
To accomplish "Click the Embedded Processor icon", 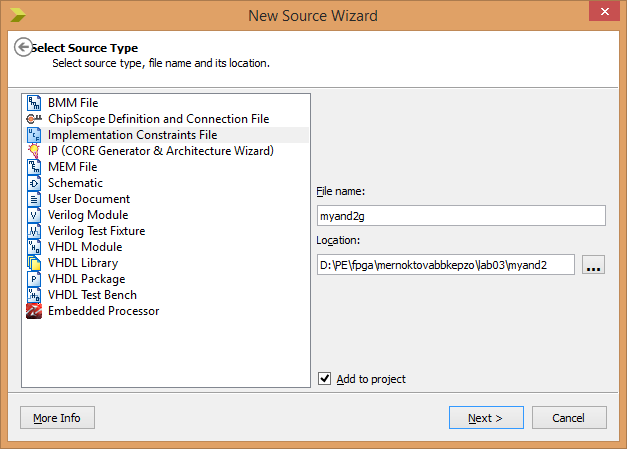I will coord(34,311).
